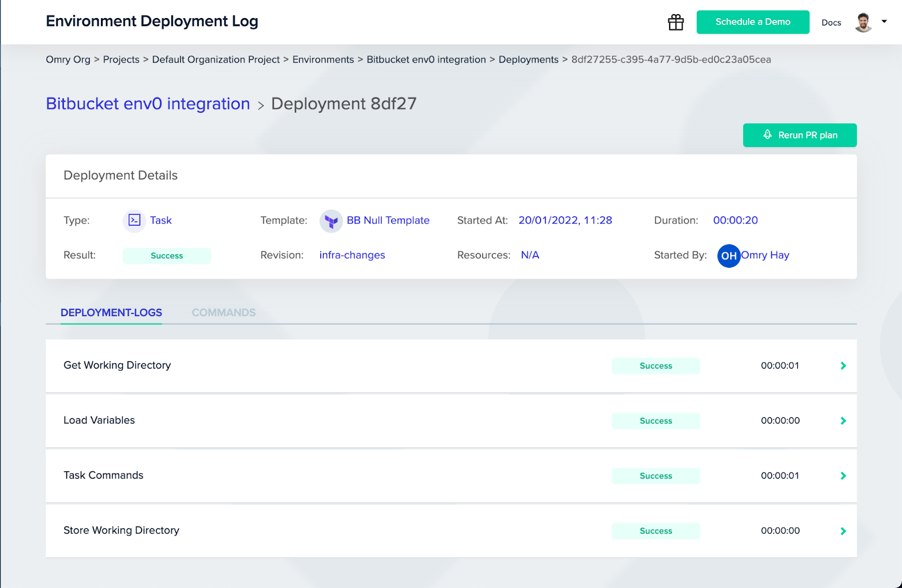
Task: Click Success badge in Load Variables row
Action: (656, 421)
